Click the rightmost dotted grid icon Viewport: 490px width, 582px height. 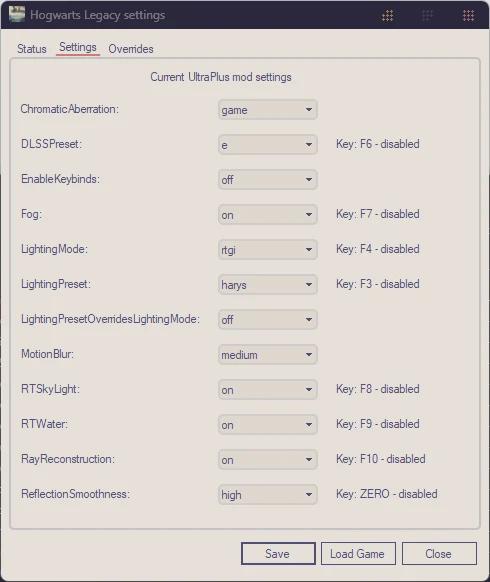[x=468, y=16]
